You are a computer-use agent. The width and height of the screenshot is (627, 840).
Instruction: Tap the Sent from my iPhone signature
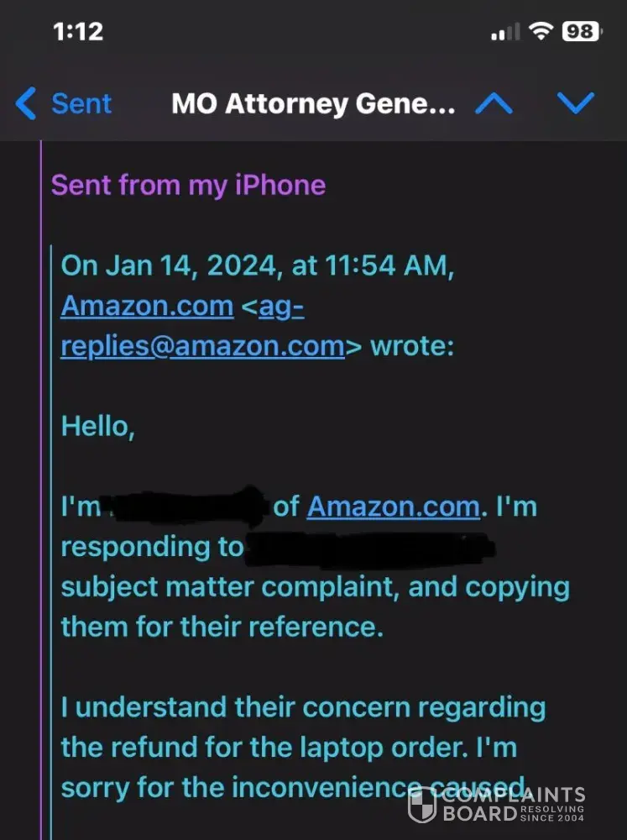click(188, 184)
